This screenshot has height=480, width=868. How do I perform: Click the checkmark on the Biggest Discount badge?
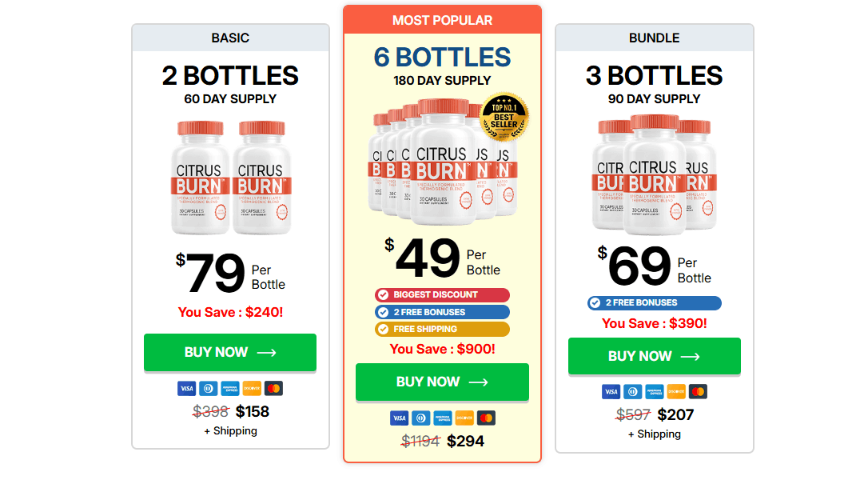(383, 294)
